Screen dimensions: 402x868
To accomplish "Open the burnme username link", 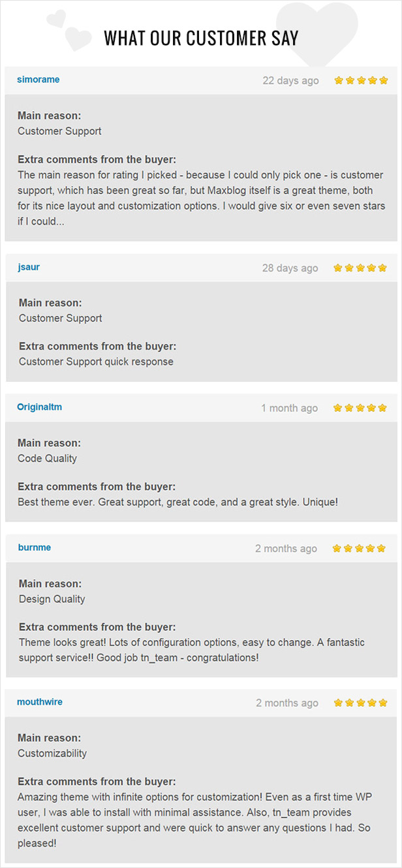I will pyautogui.click(x=35, y=548).
